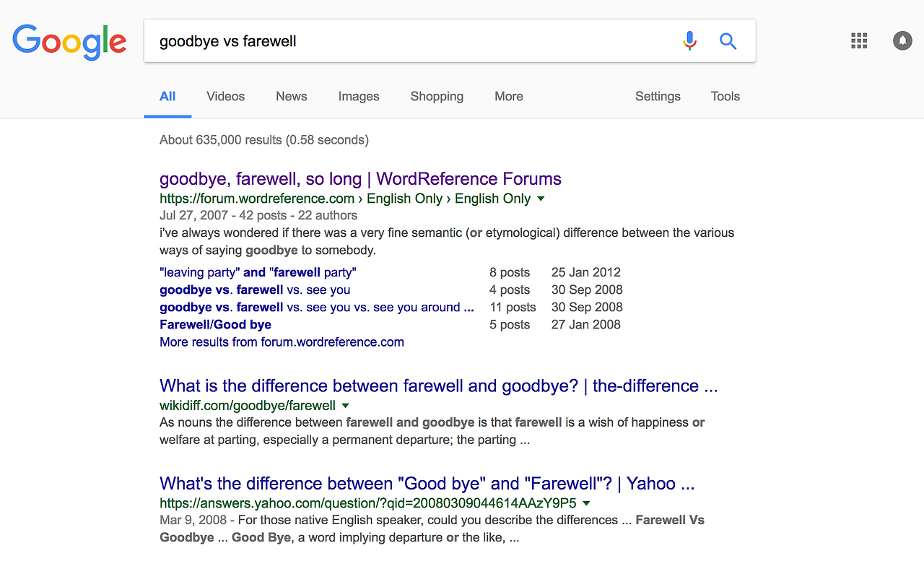Switch to the News tab
This screenshot has height=561, width=924.
(292, 96)
